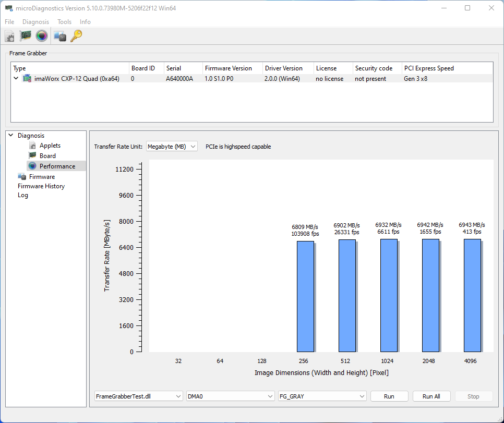Open Firmware via the toolbar chip icon
The height and width of the screenshot is (423, 504).
[x=60, y=36]
